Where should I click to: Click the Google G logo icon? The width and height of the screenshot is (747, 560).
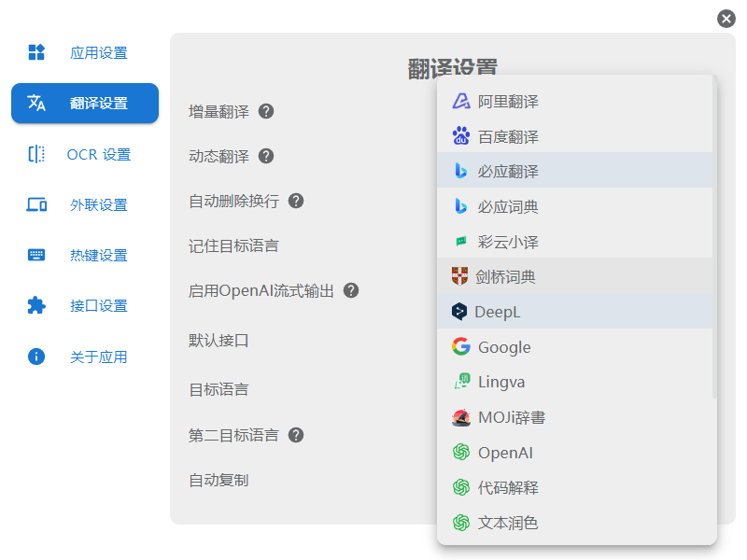460,346
